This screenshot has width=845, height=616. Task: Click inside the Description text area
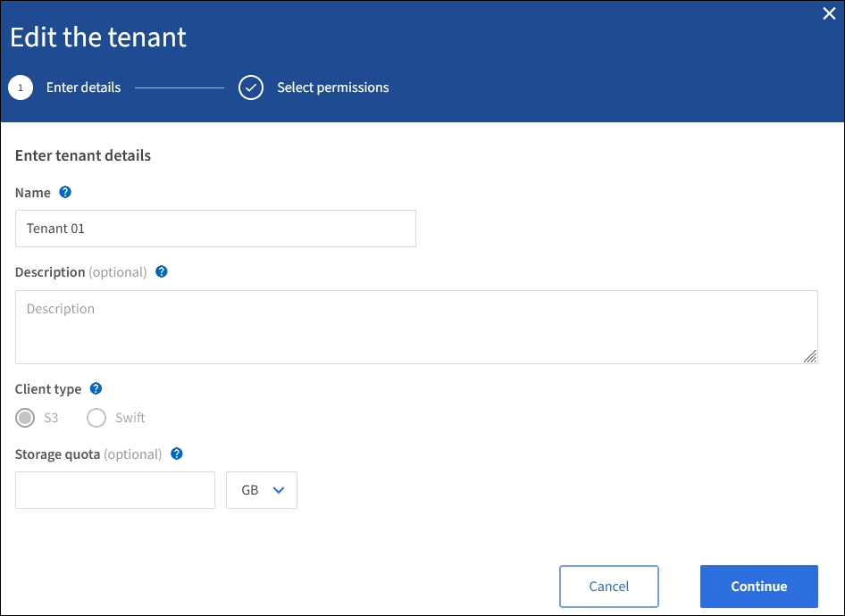click(x=416, y=327)
